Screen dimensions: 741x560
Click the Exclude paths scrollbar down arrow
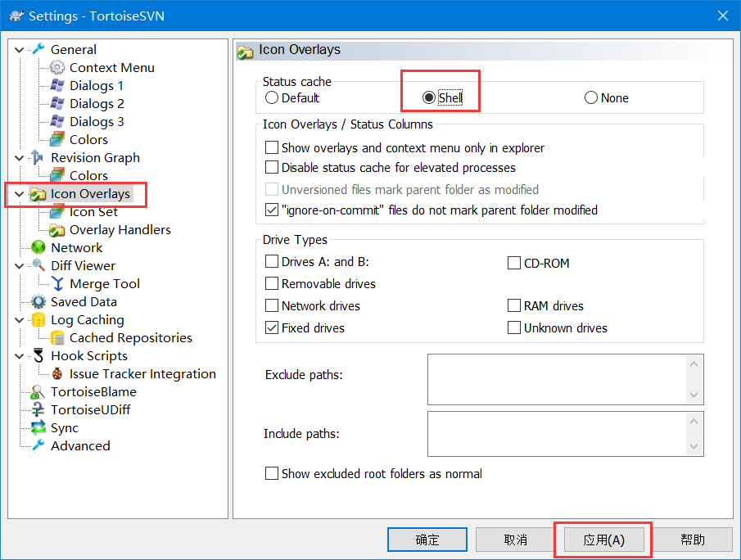(x=694, y=395)
